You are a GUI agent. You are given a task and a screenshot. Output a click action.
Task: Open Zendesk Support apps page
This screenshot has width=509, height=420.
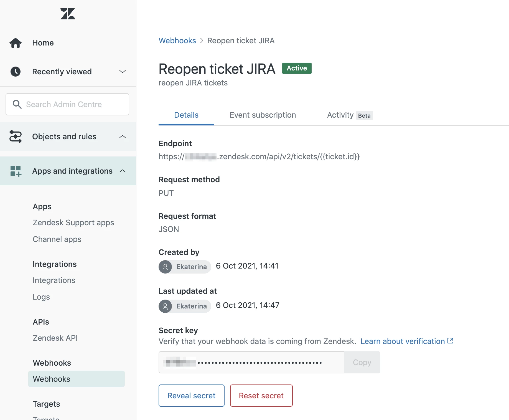(x=73, y=222)
